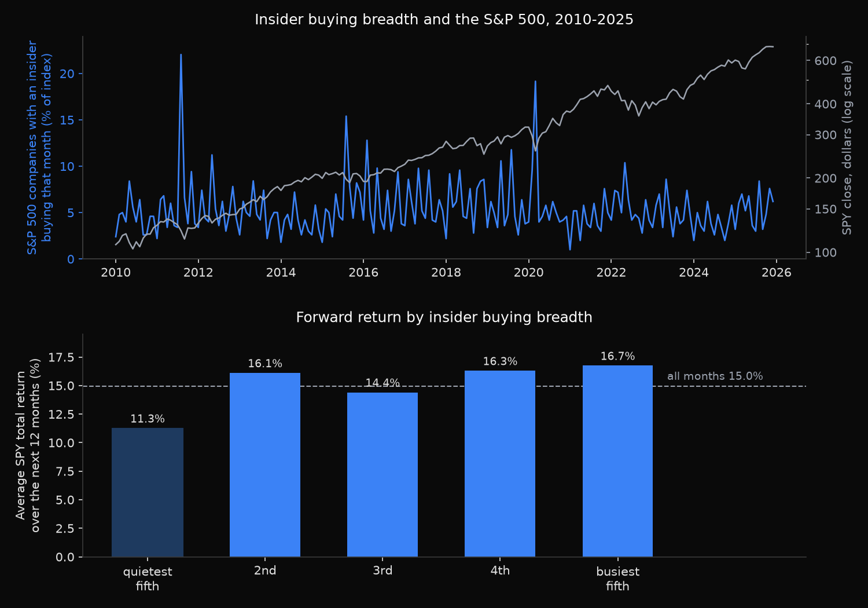
Task: Click the '2024' x-axis tick label
Action: click(x=693, y=273)
